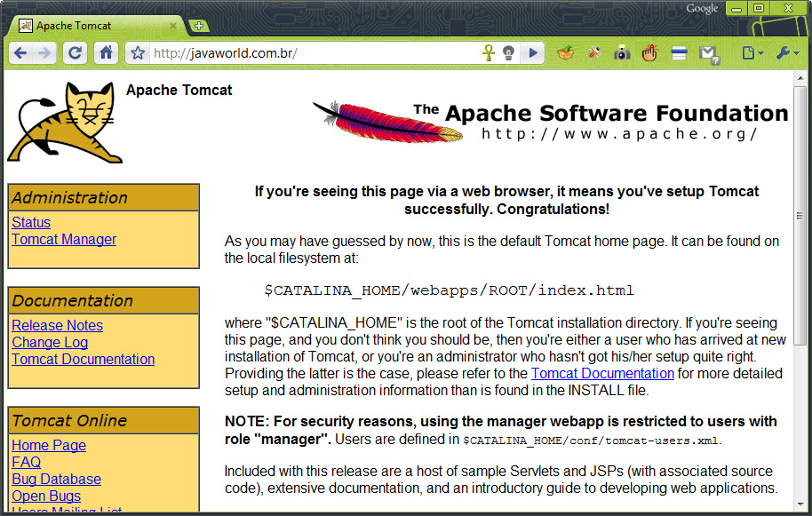Open the Change Log link
The width and height of the screenshot is (812, 516).
tap(50, 342)
